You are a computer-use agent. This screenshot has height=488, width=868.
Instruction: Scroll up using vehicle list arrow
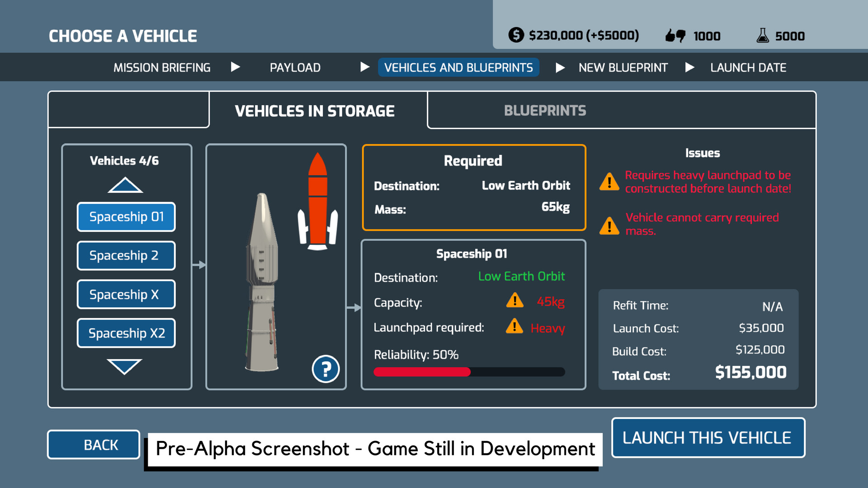(125, 186)
